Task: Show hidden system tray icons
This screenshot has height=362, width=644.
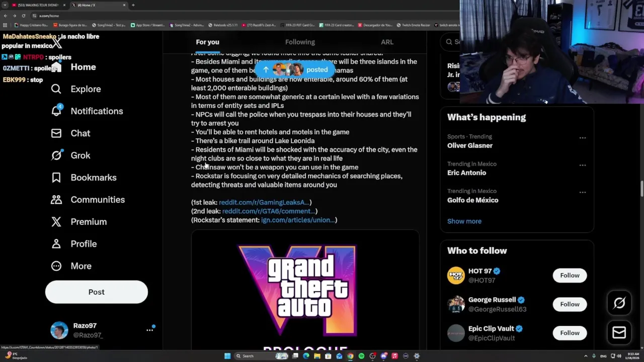Action: click(586, 356)
